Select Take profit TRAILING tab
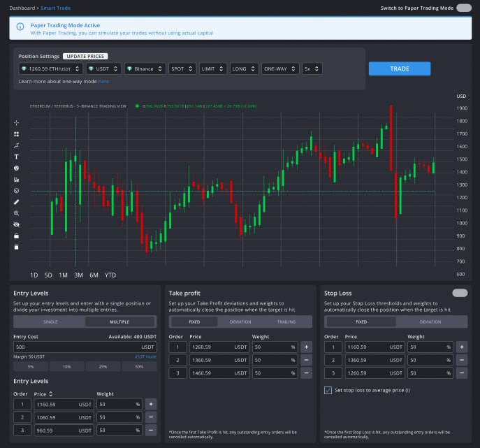Image resolution: width=480 pixels, height=448 pixels. coord(286,321)
